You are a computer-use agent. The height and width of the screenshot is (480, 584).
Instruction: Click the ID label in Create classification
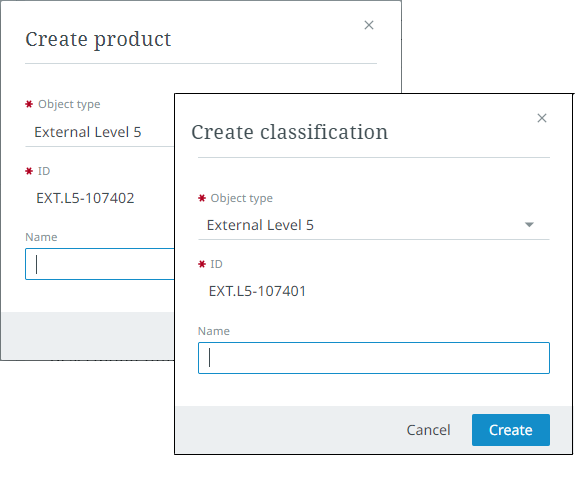[216, 264]
